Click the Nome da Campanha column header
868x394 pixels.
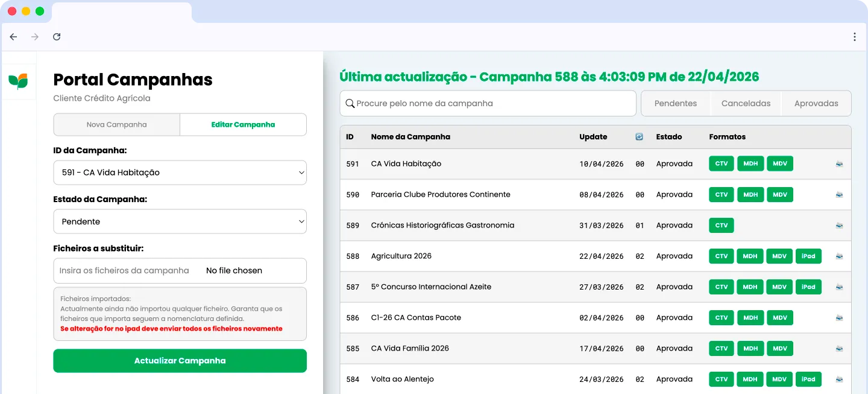click(410, 137)
